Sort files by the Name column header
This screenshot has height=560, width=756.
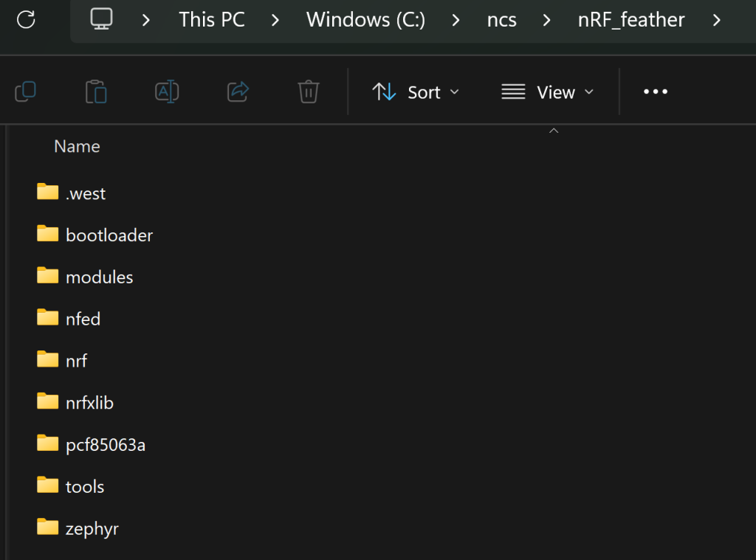click(x=77, y=146)
